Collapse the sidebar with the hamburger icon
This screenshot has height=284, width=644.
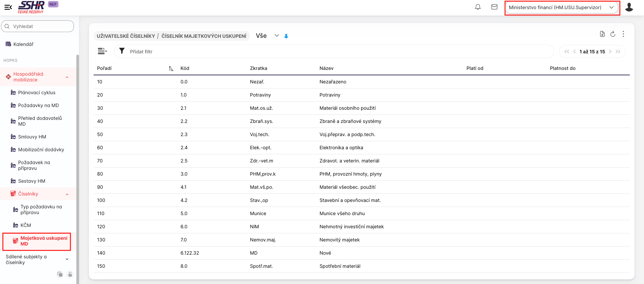(8, 7)
